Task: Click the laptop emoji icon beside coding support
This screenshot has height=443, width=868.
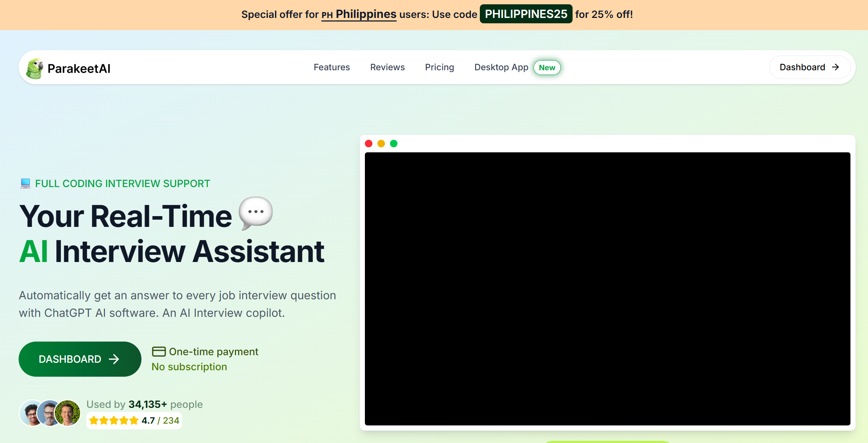Action: point(25,184)
